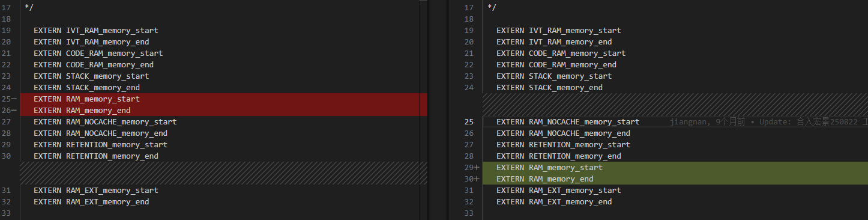Click "EXTERN RAM_EXT_memory_start" in the right pane
868x220 pixels.
pyautogui.click(x=559, y=191)
